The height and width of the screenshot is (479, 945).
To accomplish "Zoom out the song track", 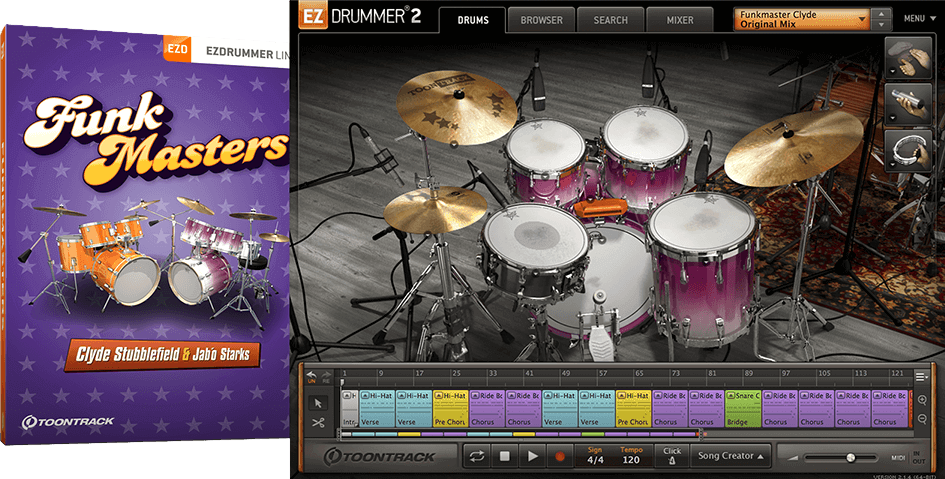I will (921, 419).
